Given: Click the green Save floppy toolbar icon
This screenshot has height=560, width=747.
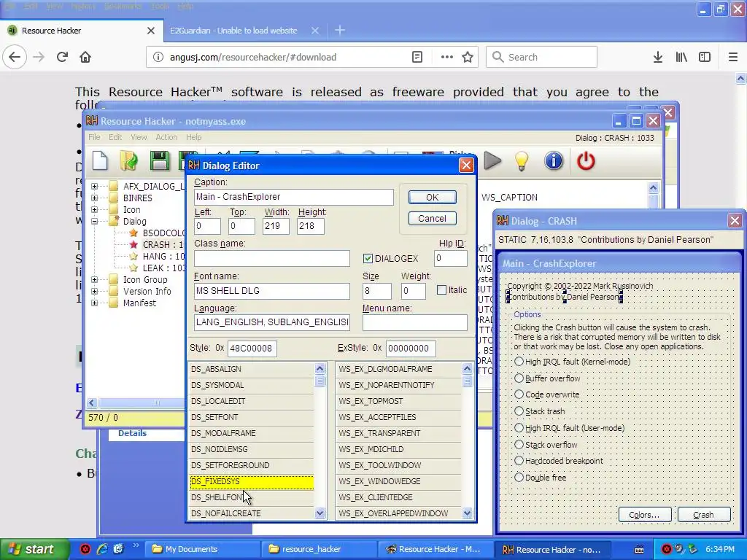Looking at the screenshot, I should [160, 161].
